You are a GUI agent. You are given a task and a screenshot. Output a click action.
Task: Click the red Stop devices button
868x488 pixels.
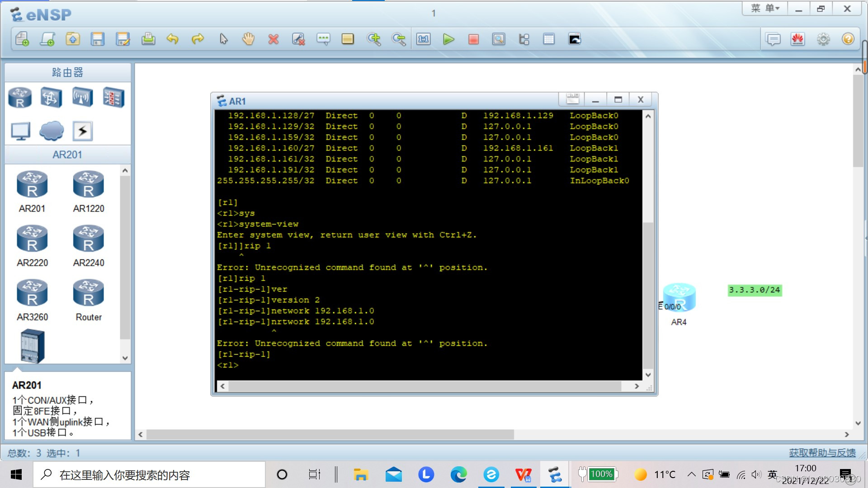[473, 39]
